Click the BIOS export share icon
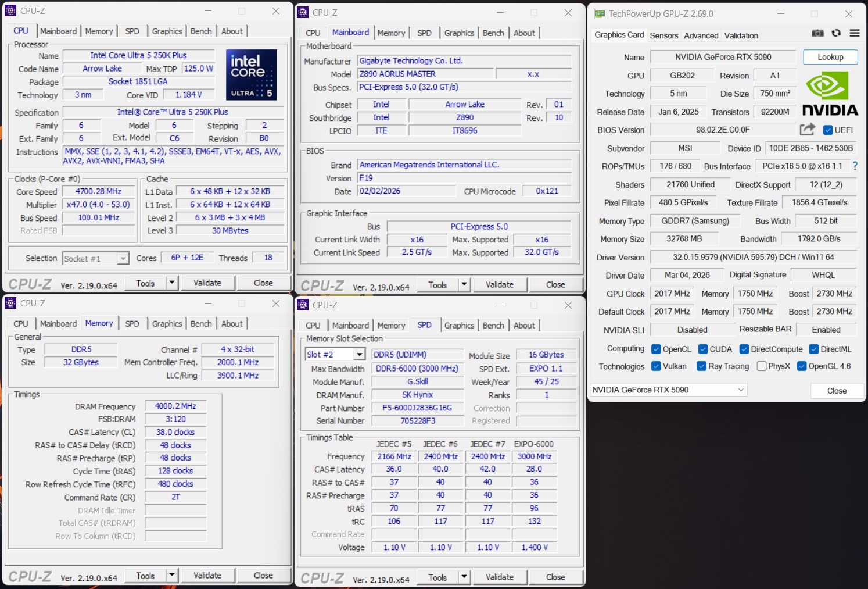 pyautogui.click(x=807, y=130)
